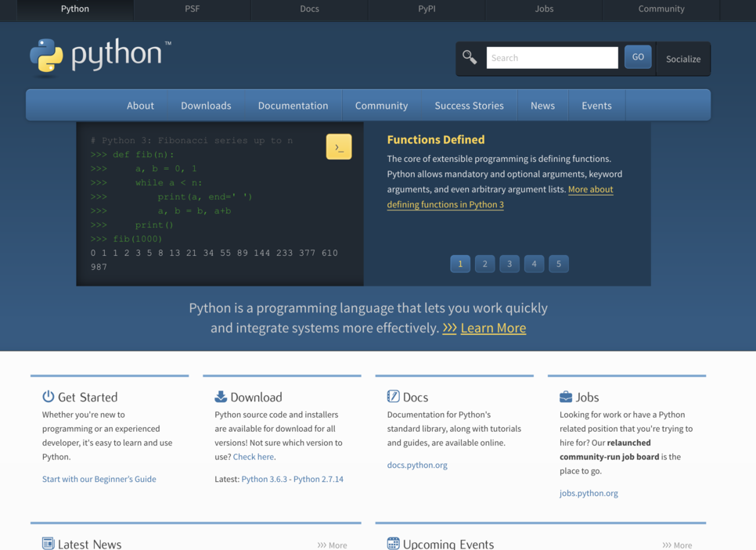Screen dimensions: 756x550
Task: Open the Documentation menu
Action: pyautogui.click(x=293, y=106)
